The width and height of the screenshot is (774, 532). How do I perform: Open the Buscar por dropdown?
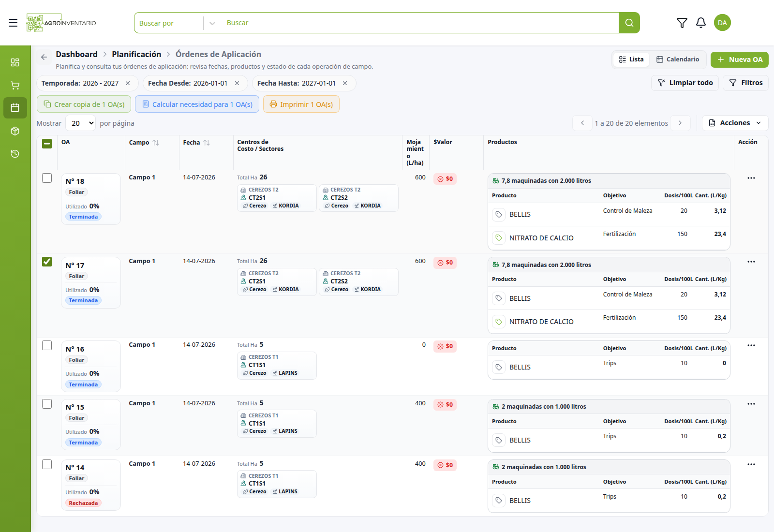(176, 23)
